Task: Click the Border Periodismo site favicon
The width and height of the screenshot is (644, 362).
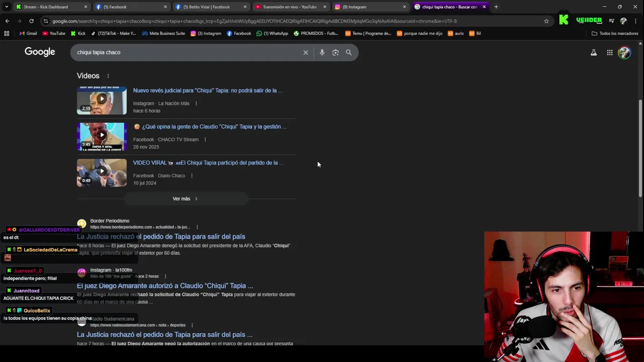Action: (x=82, y=224)
